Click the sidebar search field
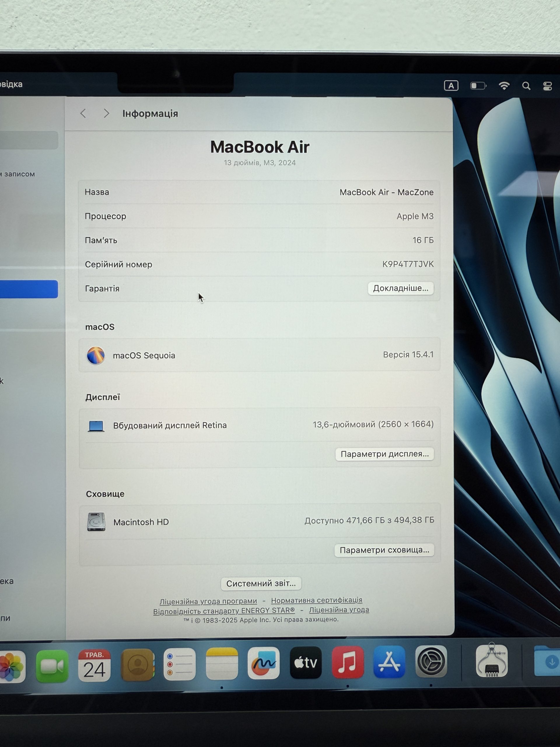The height and width of the screenshot is (747, 560). click(29, 140)
